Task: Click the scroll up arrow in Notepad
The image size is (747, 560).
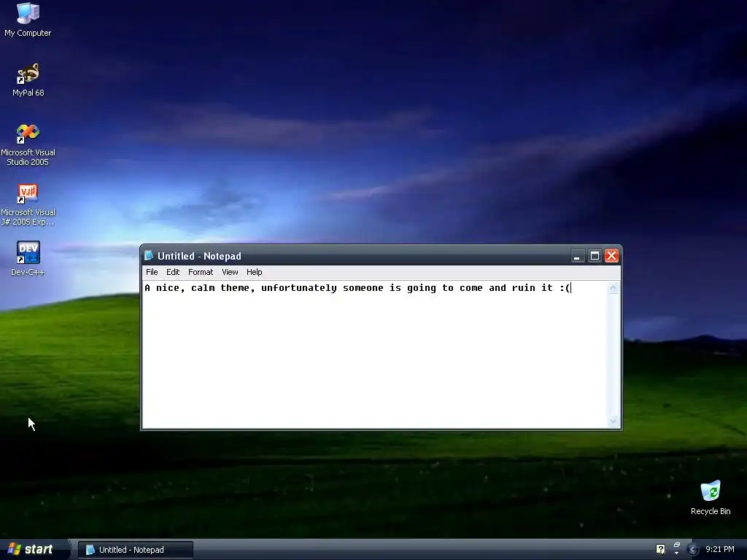Action: [613, 287]
